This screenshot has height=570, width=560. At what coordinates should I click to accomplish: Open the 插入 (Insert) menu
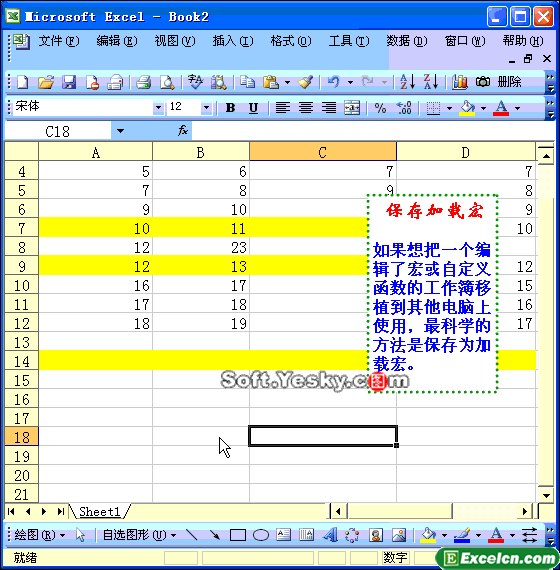(233, 41)
